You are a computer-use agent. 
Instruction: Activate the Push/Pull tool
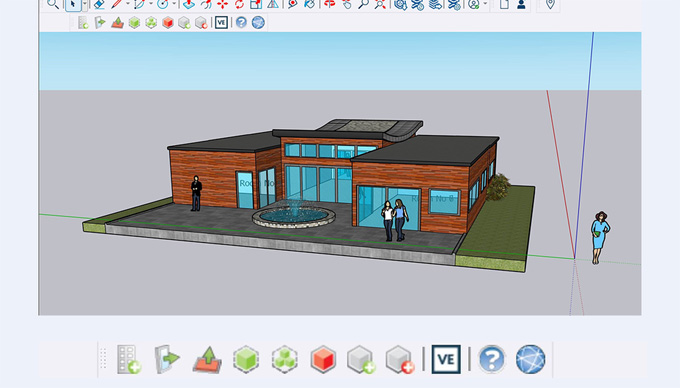coord(189,4)
